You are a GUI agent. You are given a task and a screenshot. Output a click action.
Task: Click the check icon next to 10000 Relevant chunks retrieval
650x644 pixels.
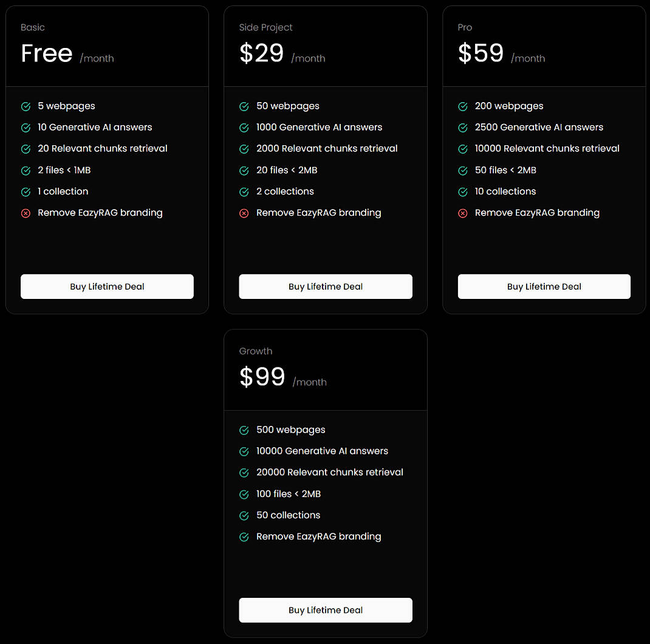tap(462, 148)
